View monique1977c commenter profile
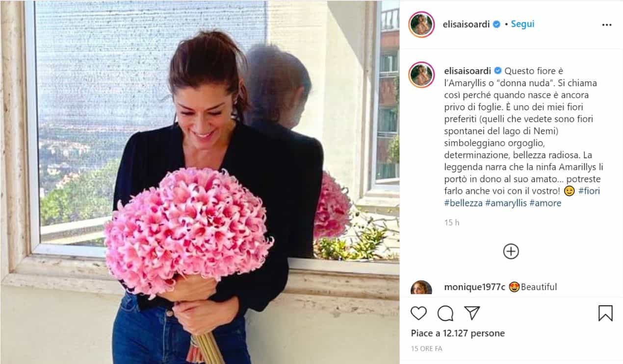 474,287
